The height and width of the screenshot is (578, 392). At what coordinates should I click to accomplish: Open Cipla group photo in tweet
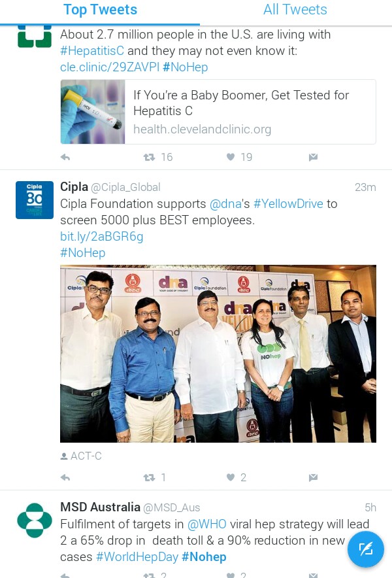[x=218, y=354]
